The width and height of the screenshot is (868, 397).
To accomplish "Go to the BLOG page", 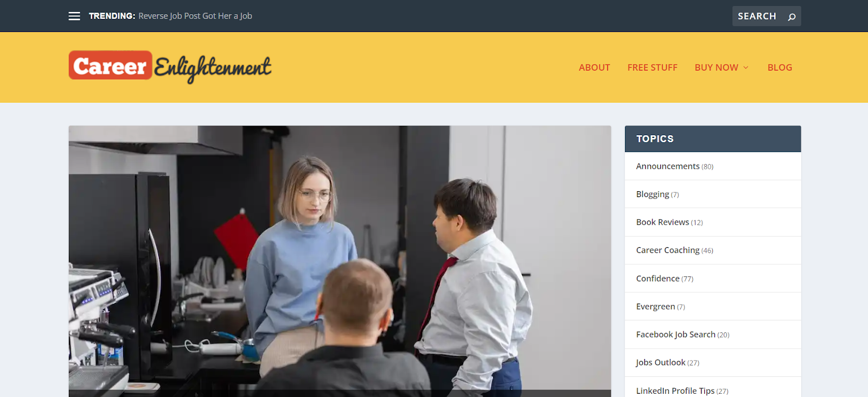I will point(780,67).
